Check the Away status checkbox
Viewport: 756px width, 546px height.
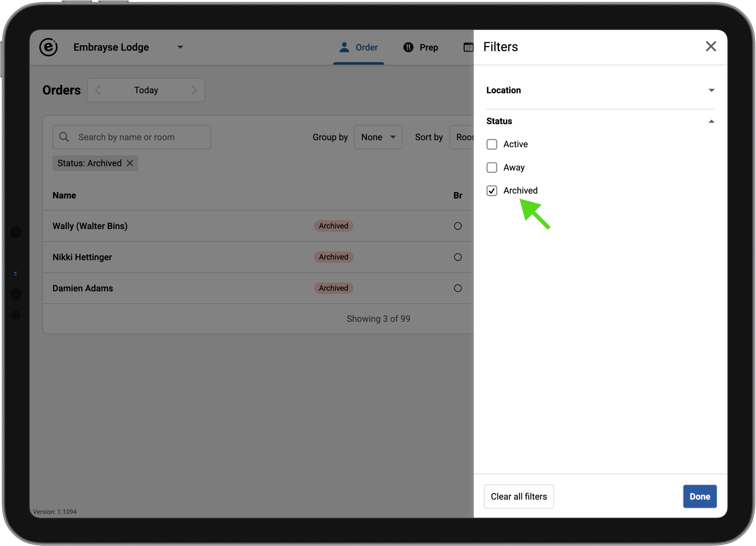pyautogui.click(x=491, y=167)
